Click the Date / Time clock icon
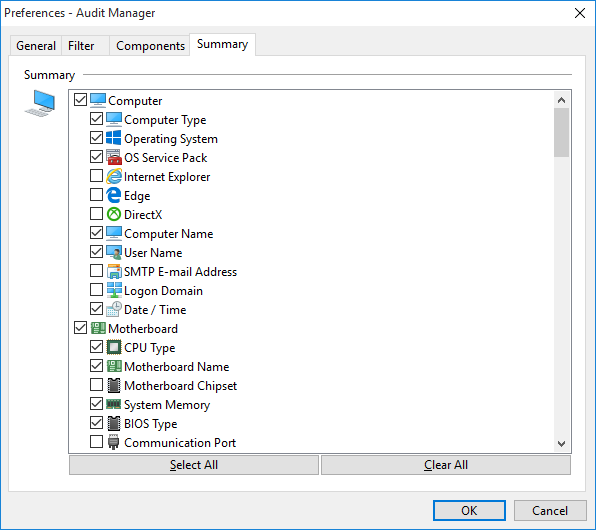Image resolution: width=596 pixels, height=530 pixels. tap(114, 309)
